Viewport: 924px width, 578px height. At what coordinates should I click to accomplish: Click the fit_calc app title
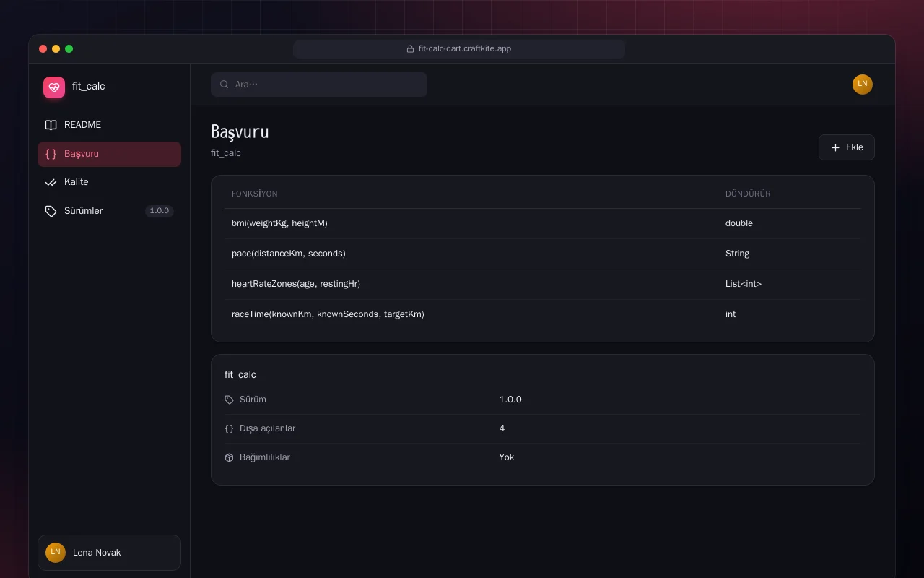(x=89, y=86)
